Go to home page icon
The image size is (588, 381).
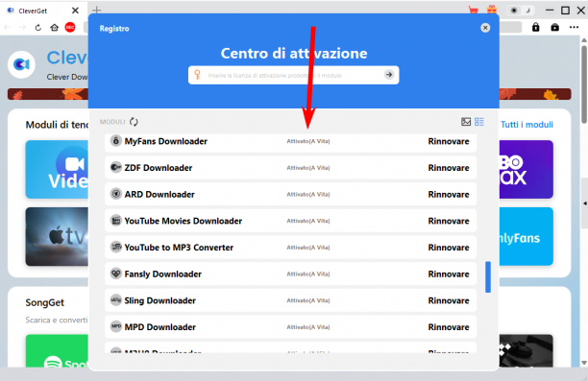55,27
